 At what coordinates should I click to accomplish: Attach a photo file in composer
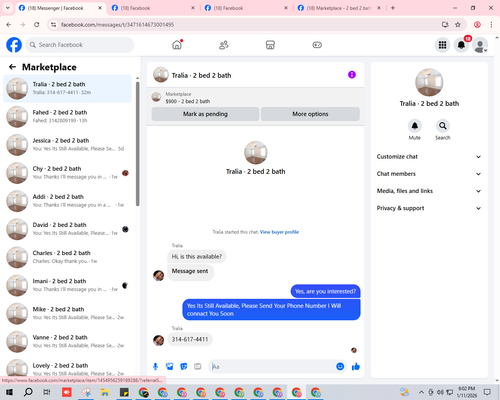point(170,367)
